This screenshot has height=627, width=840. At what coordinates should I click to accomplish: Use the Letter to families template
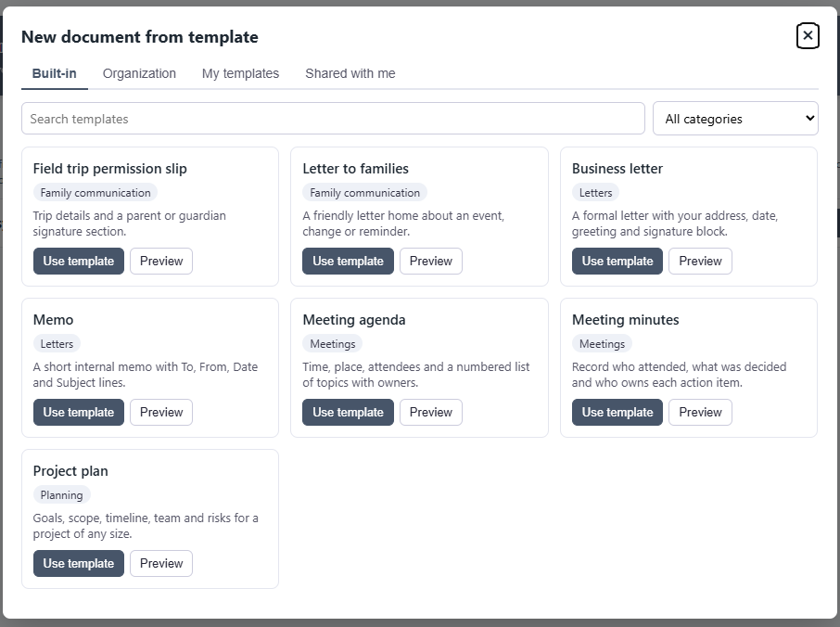coord(349,261)
